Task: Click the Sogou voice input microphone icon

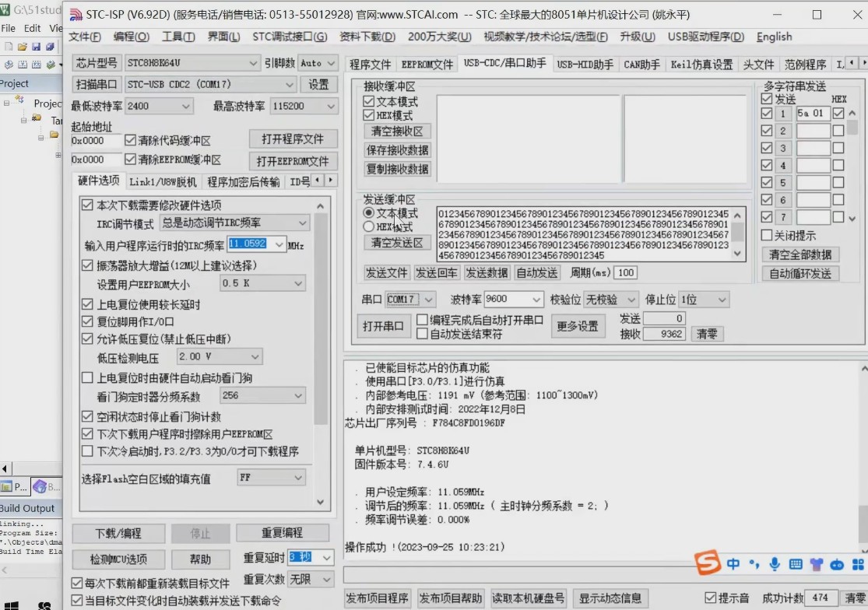Action: point(775,564)
